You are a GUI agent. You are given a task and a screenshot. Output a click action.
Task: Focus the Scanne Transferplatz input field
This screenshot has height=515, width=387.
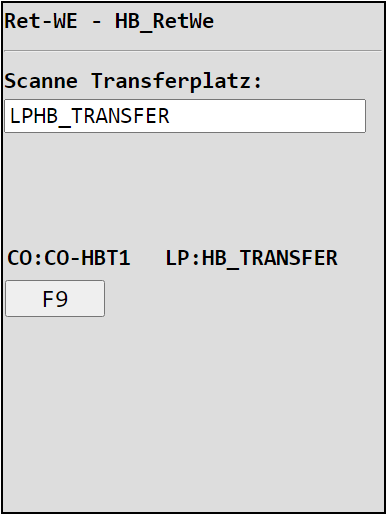click(x=185, y=116)
